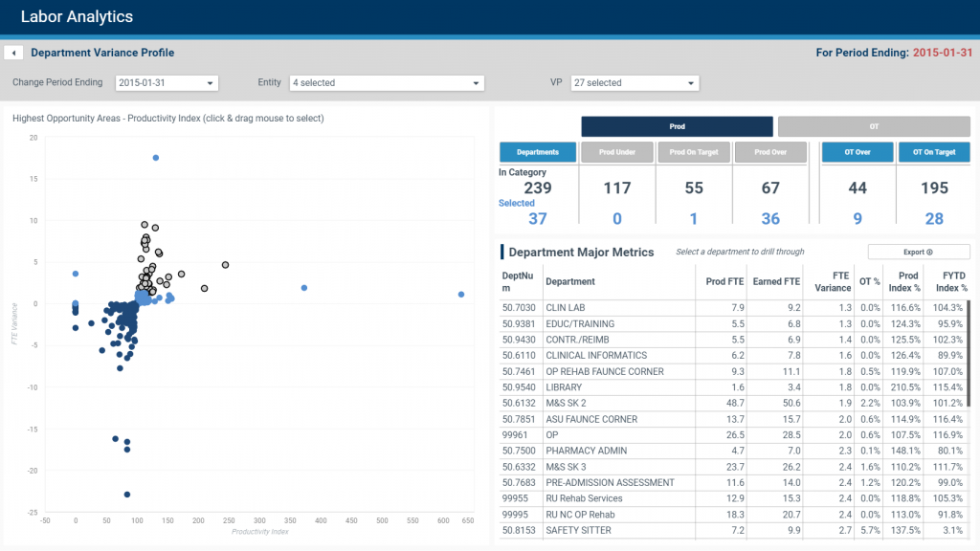Open the Change Period Ending dropdown

(167, 83)
